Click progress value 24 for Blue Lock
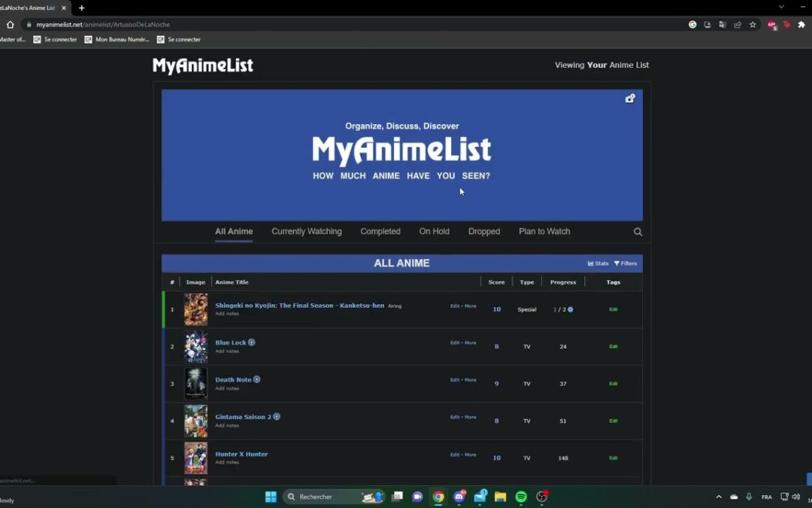The width and height of the screenshot is (812, 508). click(x=563, y=347)
